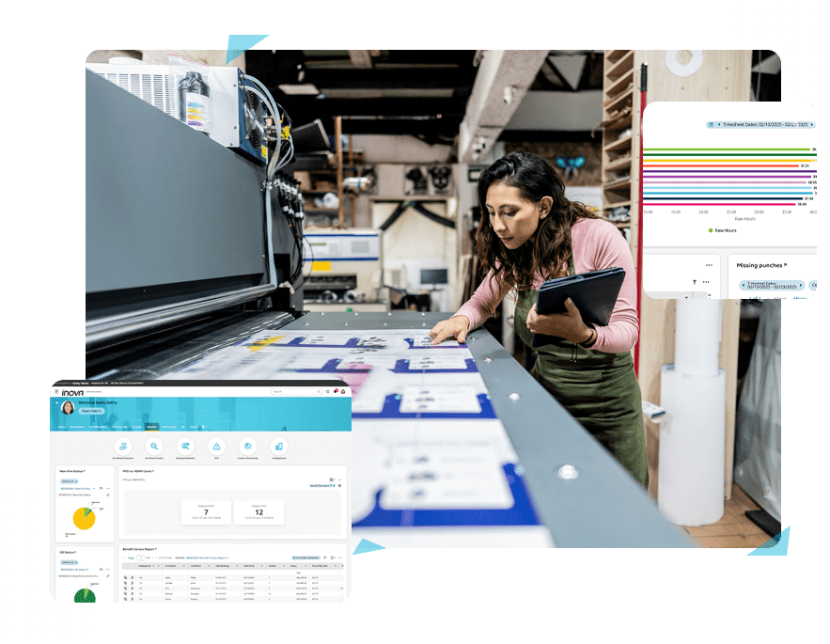Click the card showing count 12
This screenshot has width=830, height=644.
[258, 512]
